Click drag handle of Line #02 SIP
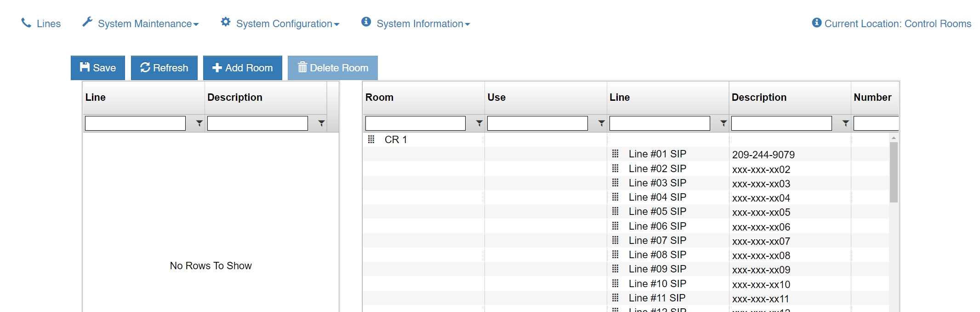 pyautogui.click(x=615, y=168)
